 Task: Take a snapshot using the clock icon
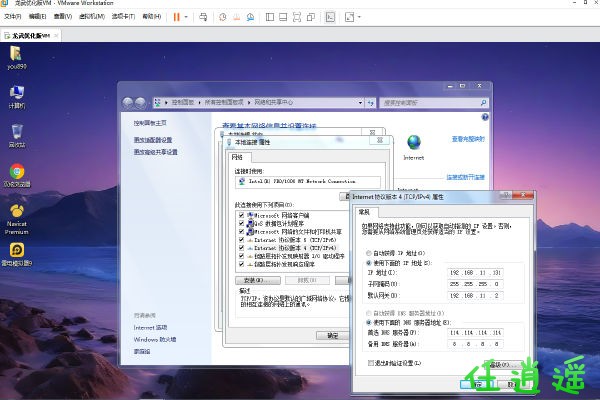[223, 17]
